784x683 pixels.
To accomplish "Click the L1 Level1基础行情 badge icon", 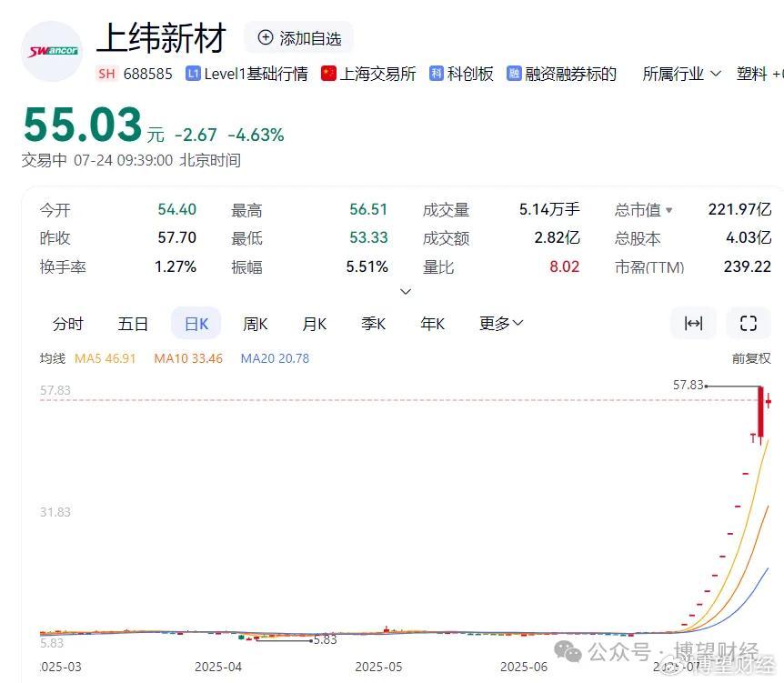I will click(193, 74).
